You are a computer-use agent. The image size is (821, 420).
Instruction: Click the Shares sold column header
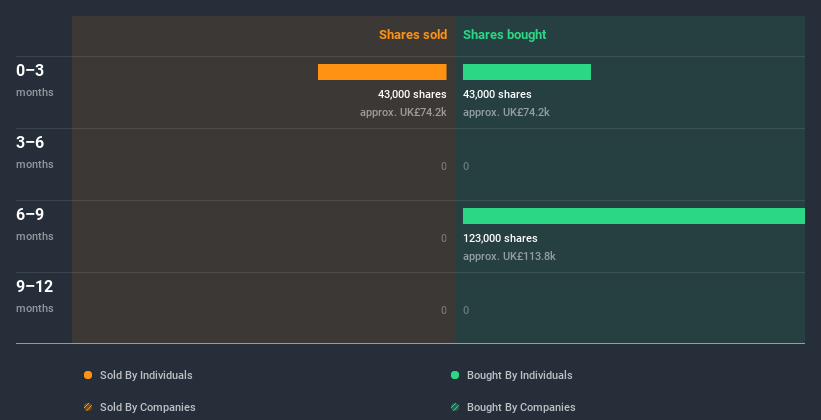pyautogui.click(x=413, y=35)
